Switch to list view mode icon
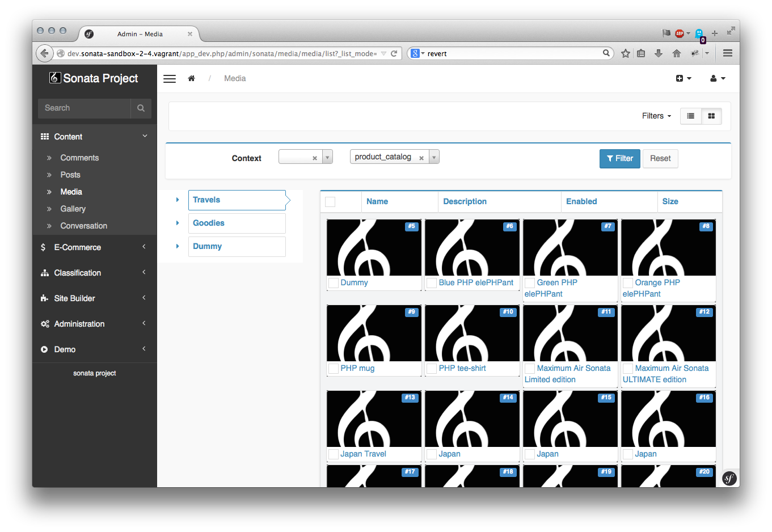 (x=690, y=116)
